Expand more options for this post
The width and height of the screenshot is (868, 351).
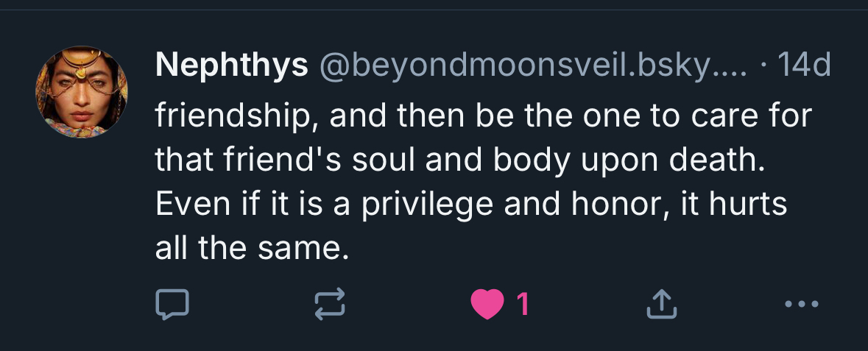pos(801,303)
